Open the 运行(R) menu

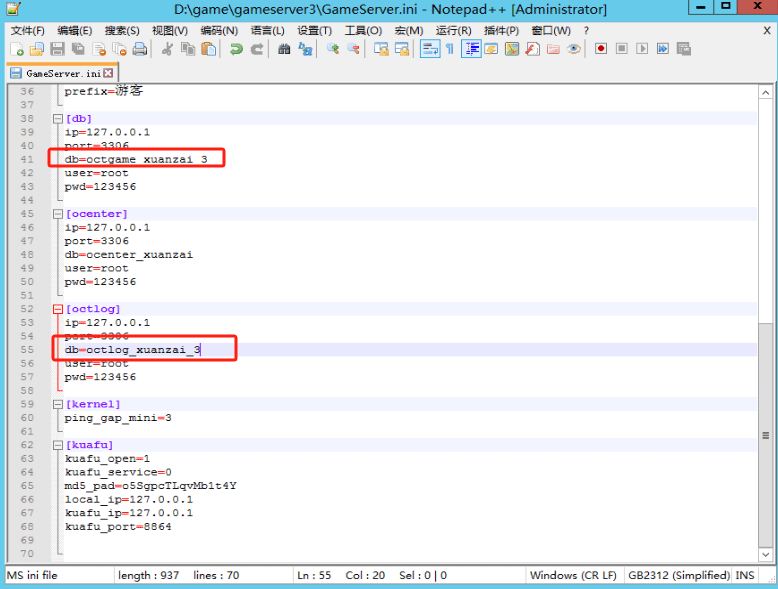[x=453, y=31]
